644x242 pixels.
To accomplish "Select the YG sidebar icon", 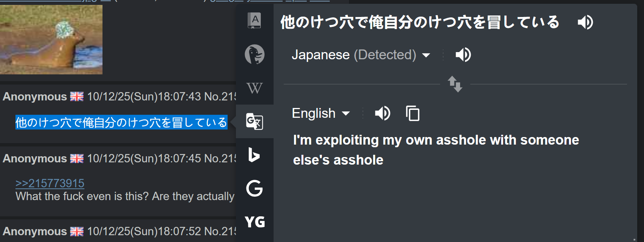I will point(255,222).
